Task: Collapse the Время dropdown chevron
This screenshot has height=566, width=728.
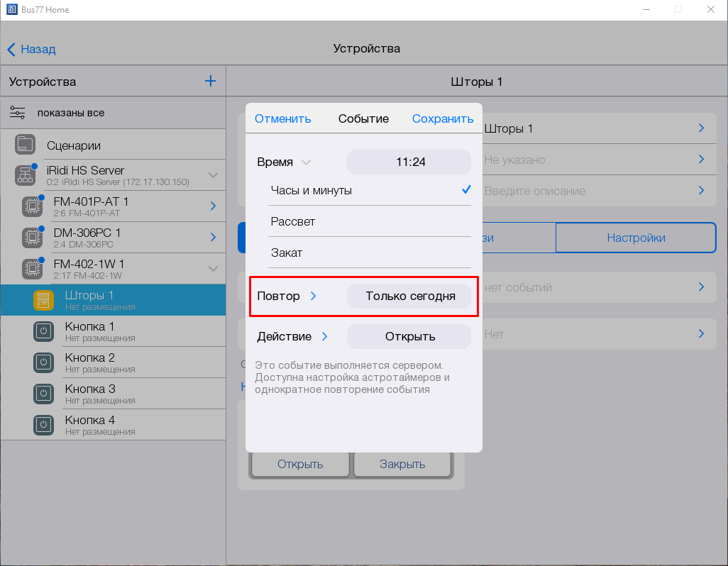Action: pyautogui.click(x=306, y=162)
